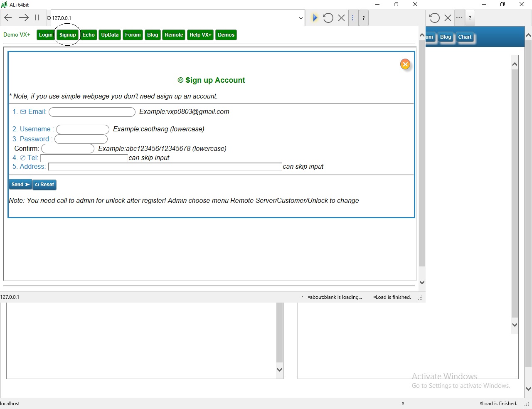This screenshot has height=409, width=532.
Task: Expand the address bar dropdown arrow
Action: coord(300,18)
